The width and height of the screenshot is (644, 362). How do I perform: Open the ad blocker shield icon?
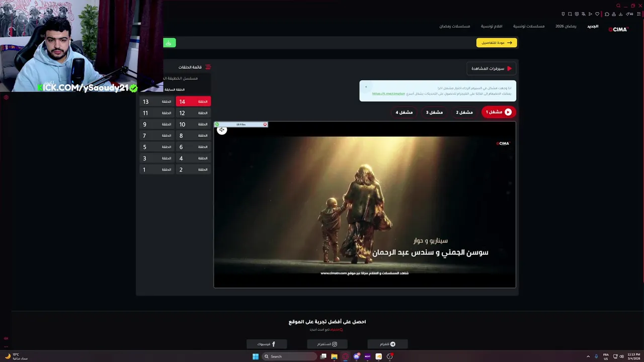click(577, 14)
